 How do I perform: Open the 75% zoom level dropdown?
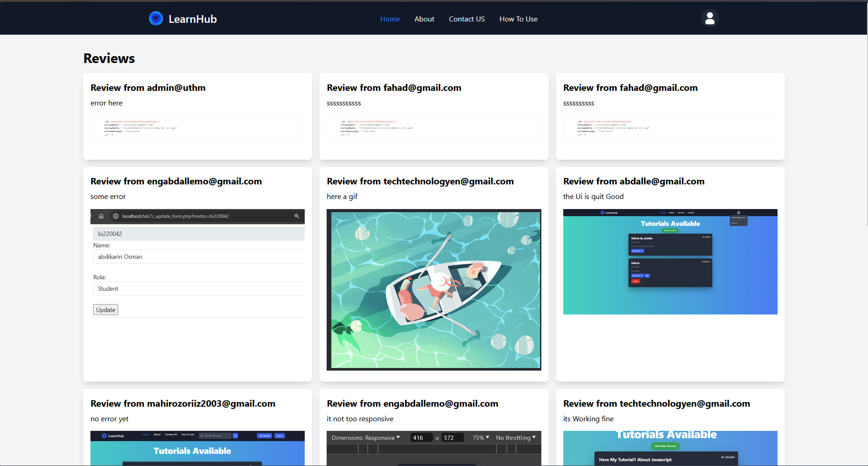pos(481,437)
